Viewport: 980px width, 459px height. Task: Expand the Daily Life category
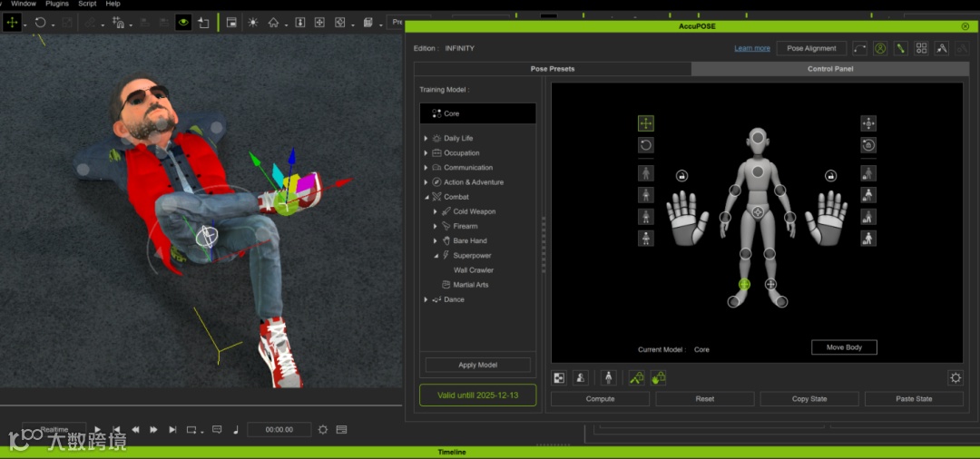(426, 138)
